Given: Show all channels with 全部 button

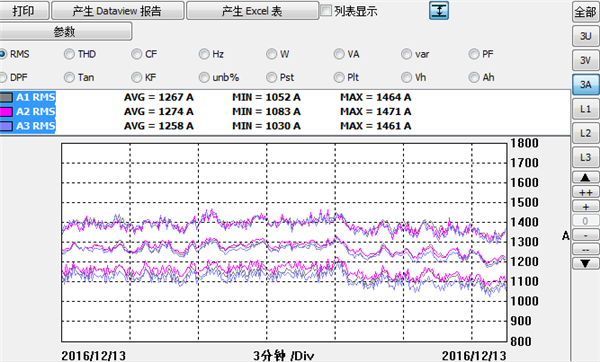Looking at the screenshot, I should tap(585, 12).
